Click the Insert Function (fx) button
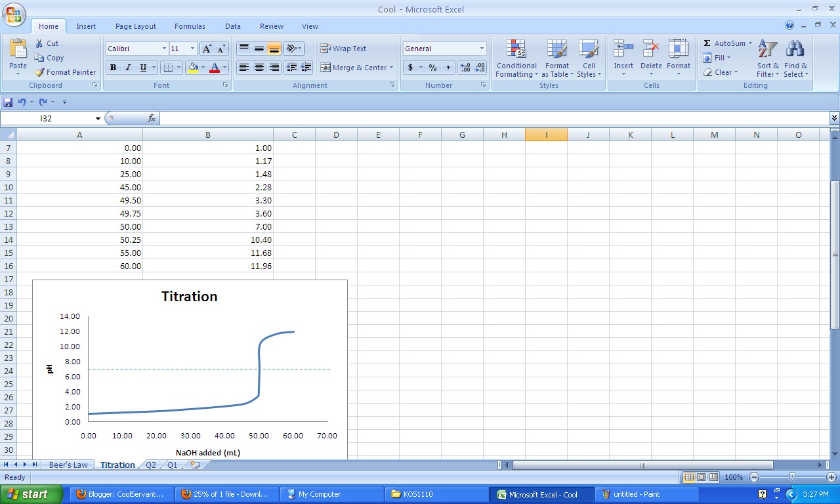The height and width of the screenshot is (504, 840). pyautogui.click(x=152, y=118)
